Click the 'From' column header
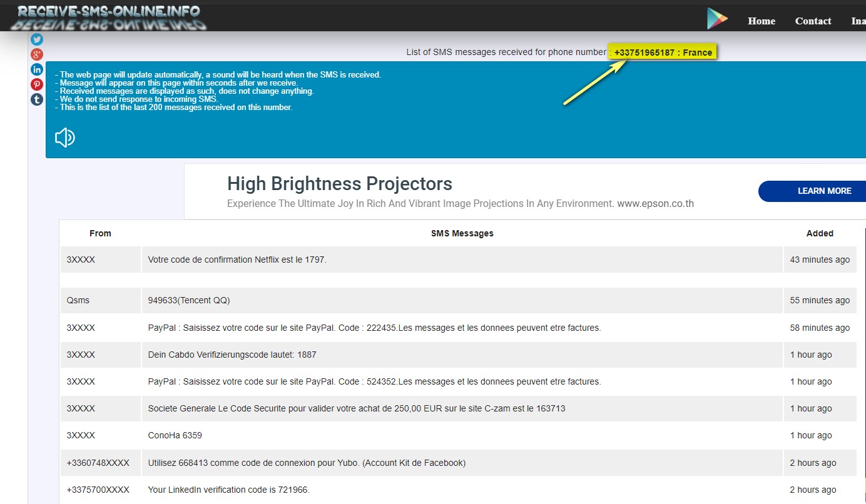The width and height of the screenshot is (866, 504). coord(100,233)
